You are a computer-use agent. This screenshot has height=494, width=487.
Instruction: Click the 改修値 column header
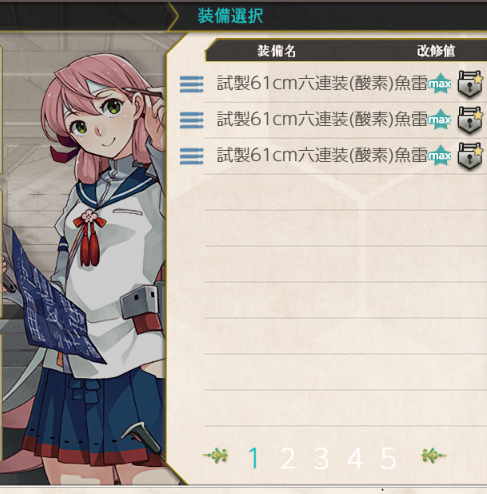pyautogui.click(x=436, y=51)
